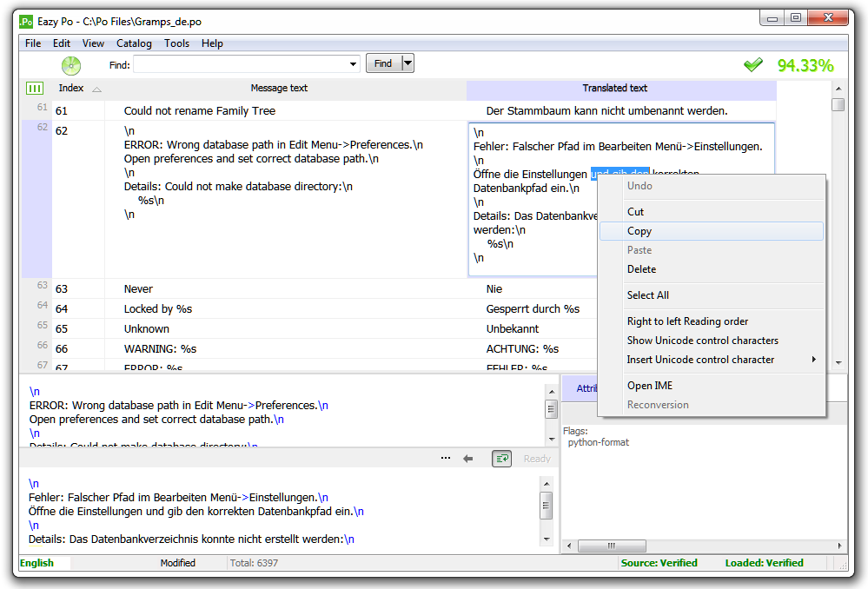Click the main list scroll up arrow
Image resolution: width=868 pixels, height=589 pixels.
(x=838, y=89)
